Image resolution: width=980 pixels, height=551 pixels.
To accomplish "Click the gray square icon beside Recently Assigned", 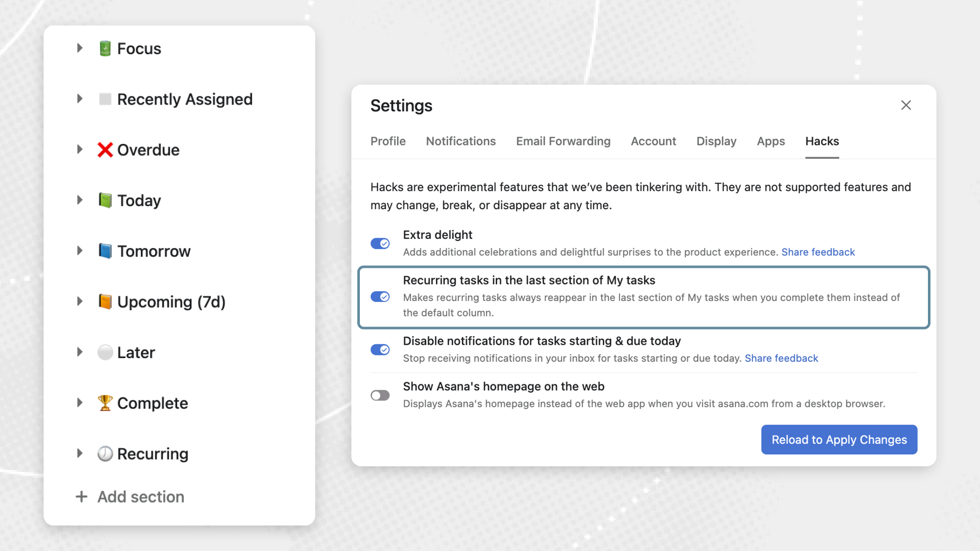I will (x=106, y=99).
